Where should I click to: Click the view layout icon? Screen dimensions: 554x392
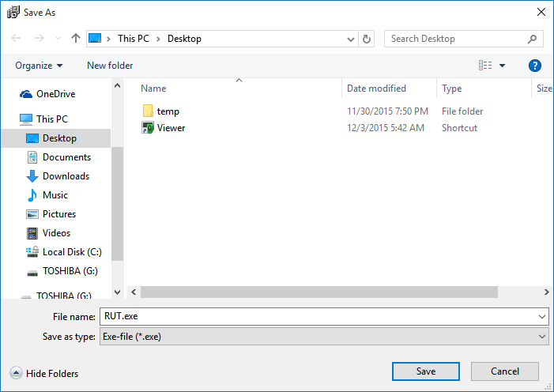485,66
